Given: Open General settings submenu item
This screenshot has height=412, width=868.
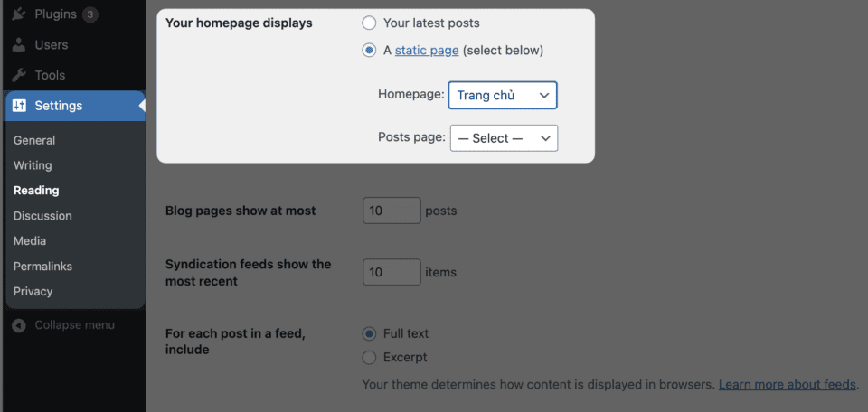Looking at the screenshot, I should (34, 140).
